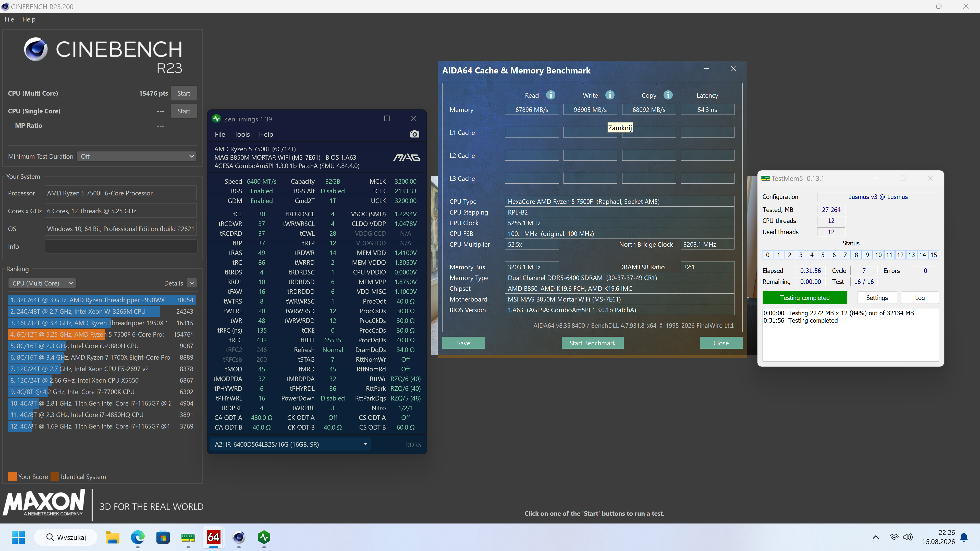Click the AIDA64 Latency value 54.3 ns

(x=707, y=109)
